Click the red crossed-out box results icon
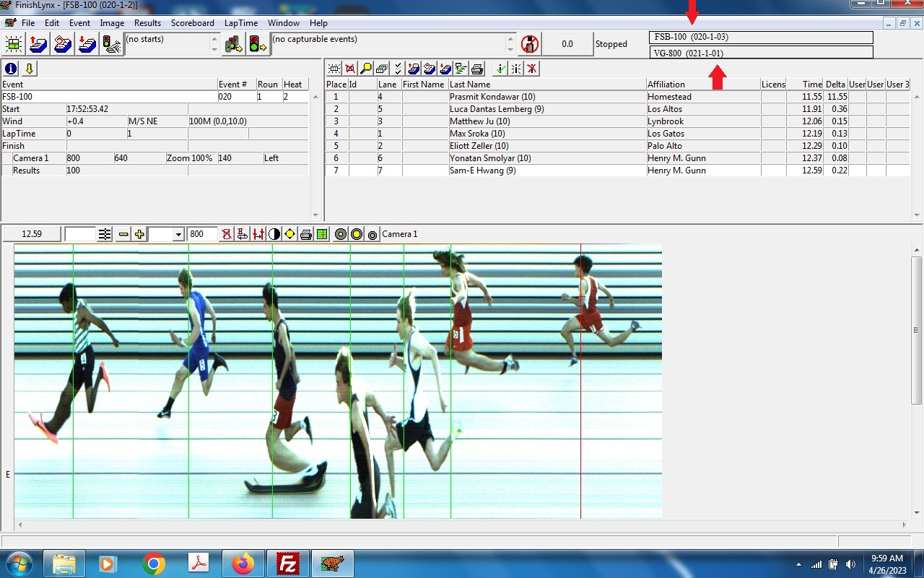 (350, 69)
